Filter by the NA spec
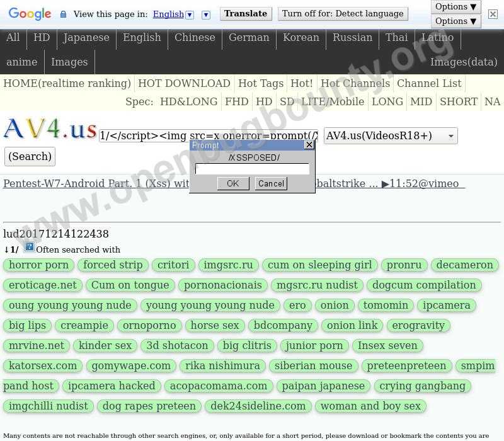The height and width of the screenshot is (441, 504). coord(493,102)
